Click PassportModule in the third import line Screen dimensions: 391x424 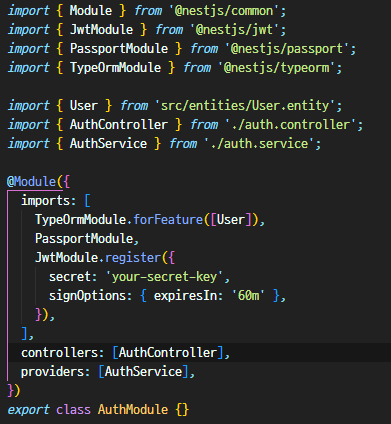click(119, 49)
